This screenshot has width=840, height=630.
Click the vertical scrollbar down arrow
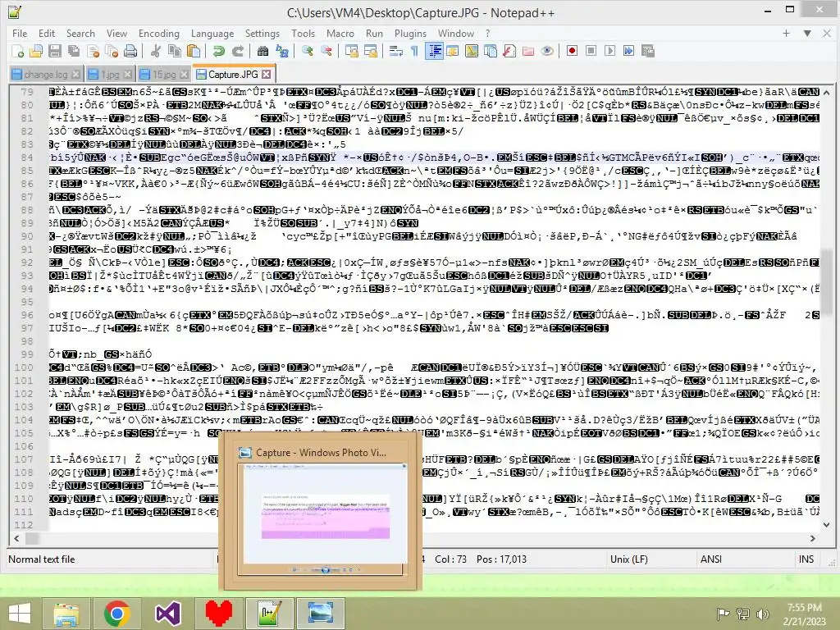point(827,525)
